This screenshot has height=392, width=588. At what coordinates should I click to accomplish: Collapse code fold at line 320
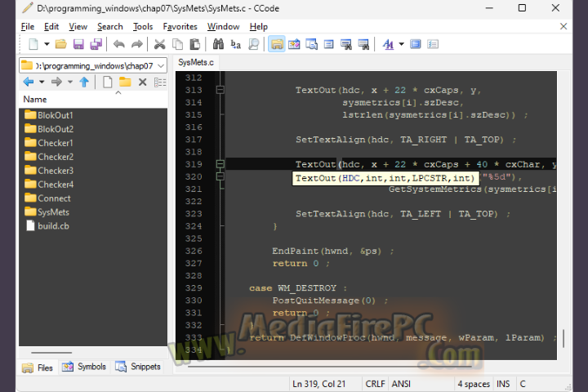pos(220,176)
